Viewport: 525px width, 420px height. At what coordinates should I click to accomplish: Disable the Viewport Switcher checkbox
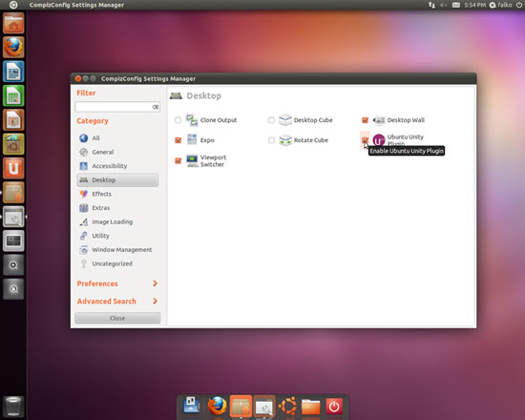tap(178, 161)
